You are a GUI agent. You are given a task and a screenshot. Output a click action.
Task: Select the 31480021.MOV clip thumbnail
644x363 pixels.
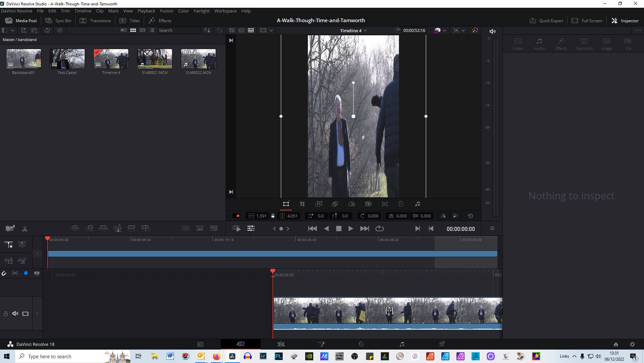[155, 59]
